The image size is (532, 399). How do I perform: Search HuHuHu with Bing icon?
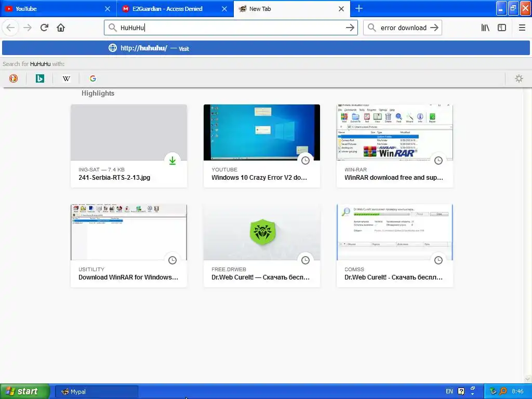[40, 78]
